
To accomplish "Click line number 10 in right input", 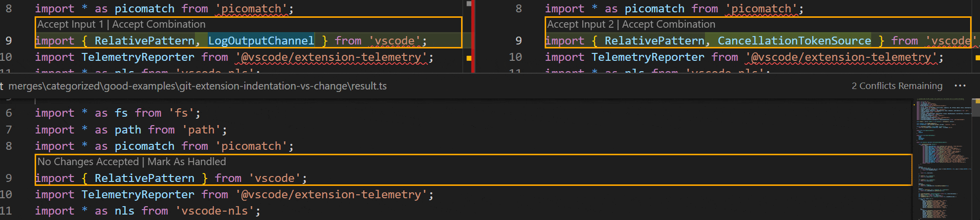I will tap(515, 57).
